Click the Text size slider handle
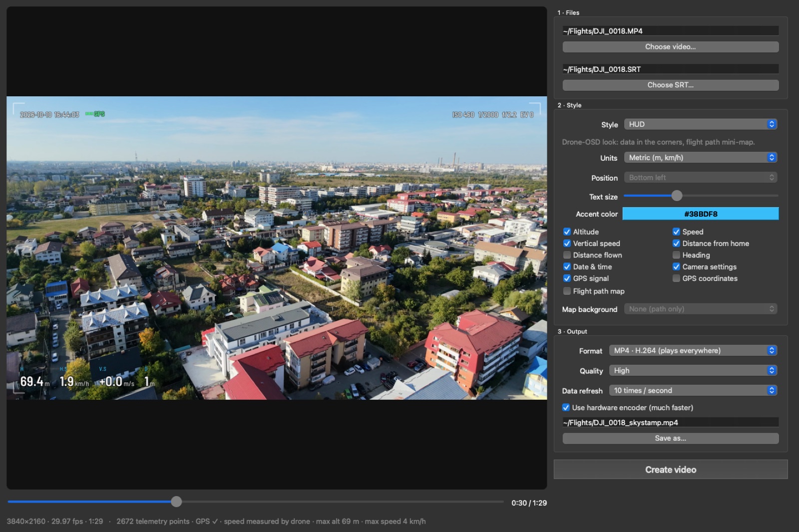 (x=677, y=196)
